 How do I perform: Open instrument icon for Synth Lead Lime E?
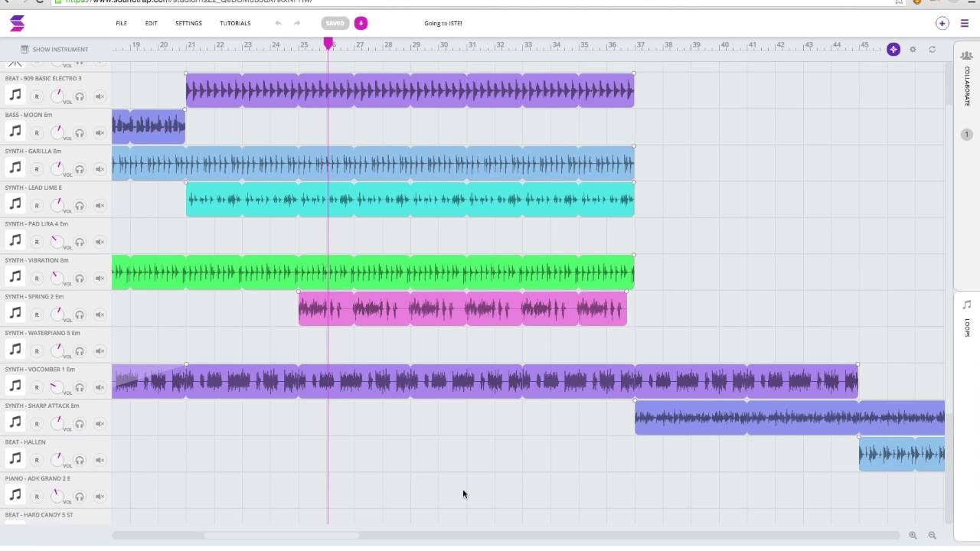coord(15,204)
